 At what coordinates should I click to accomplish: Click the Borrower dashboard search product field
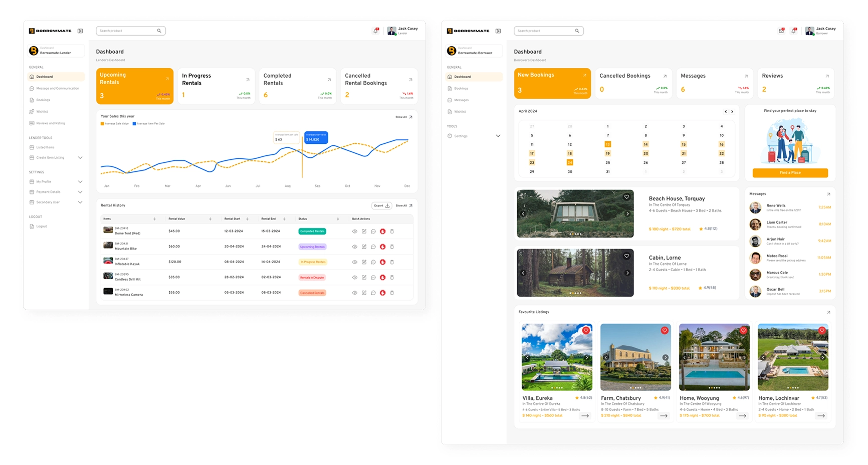tap(549, 31)
